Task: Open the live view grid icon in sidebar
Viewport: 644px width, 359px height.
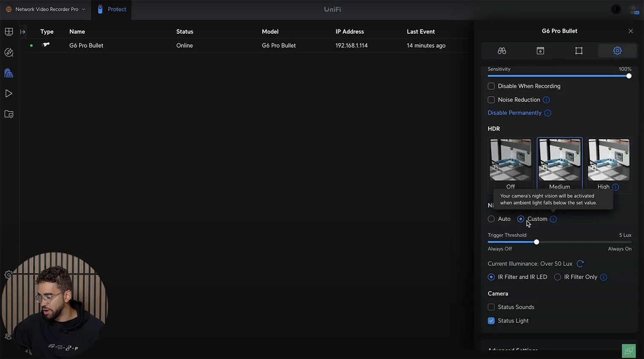Action: tap(9, 32)
